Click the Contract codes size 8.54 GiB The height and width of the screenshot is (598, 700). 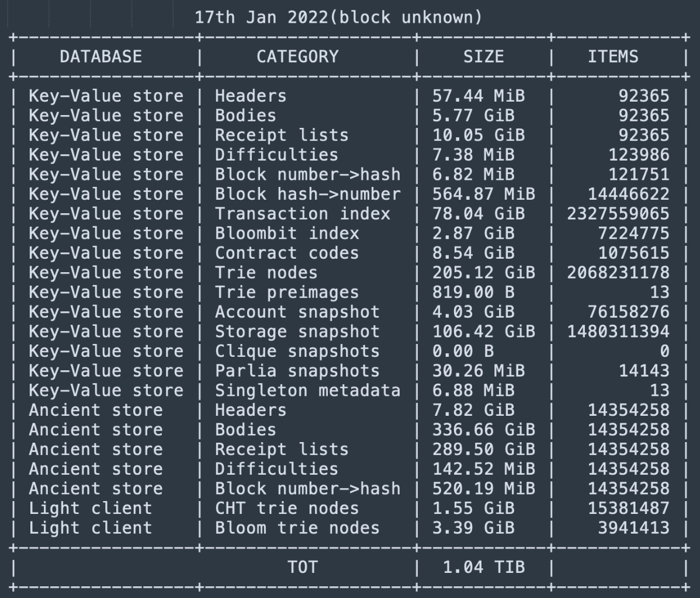pos(473,253)
